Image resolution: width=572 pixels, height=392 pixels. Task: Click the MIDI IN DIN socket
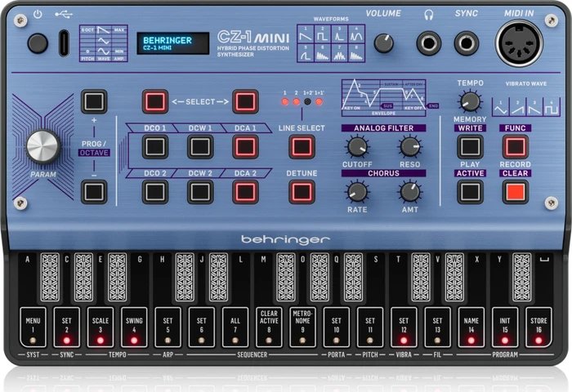(x=519, y=43)
